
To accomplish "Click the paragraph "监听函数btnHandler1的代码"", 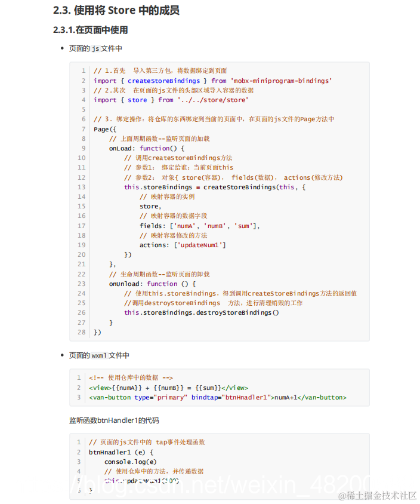I will 114,420.
